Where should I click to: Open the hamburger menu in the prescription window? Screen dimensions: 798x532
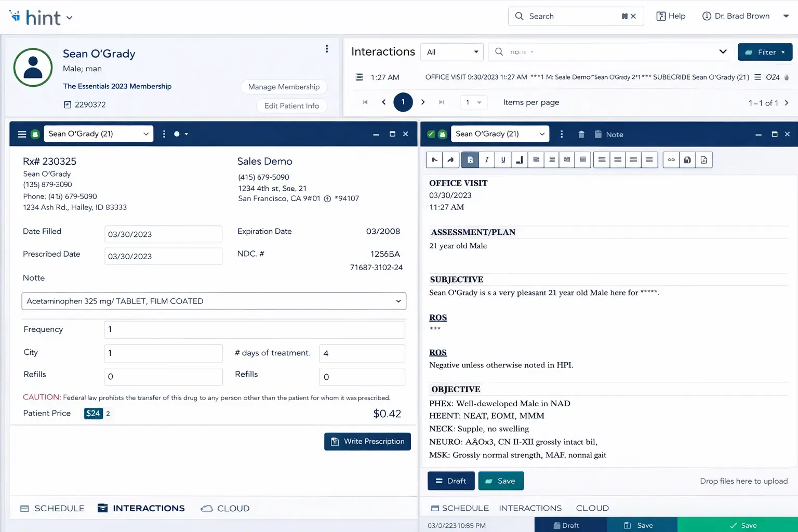[x=21, y=134]
